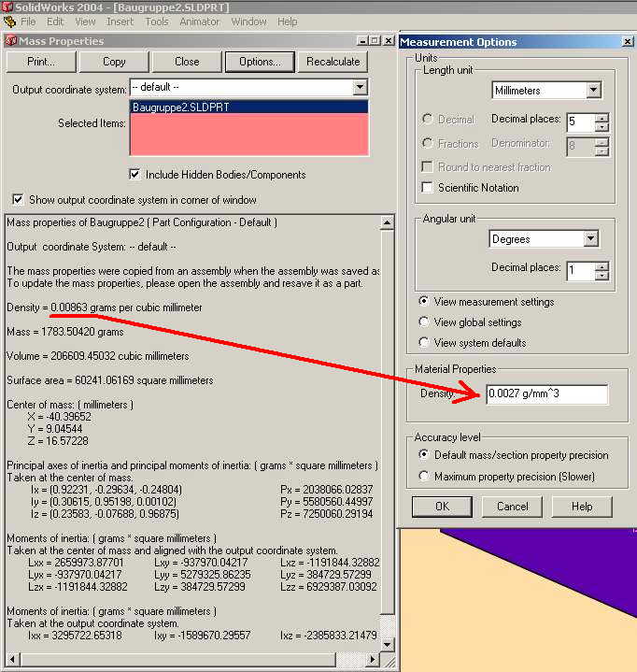Select View measurement settings radio button
This screenshot has width=637, height=672.
[423, 301]
